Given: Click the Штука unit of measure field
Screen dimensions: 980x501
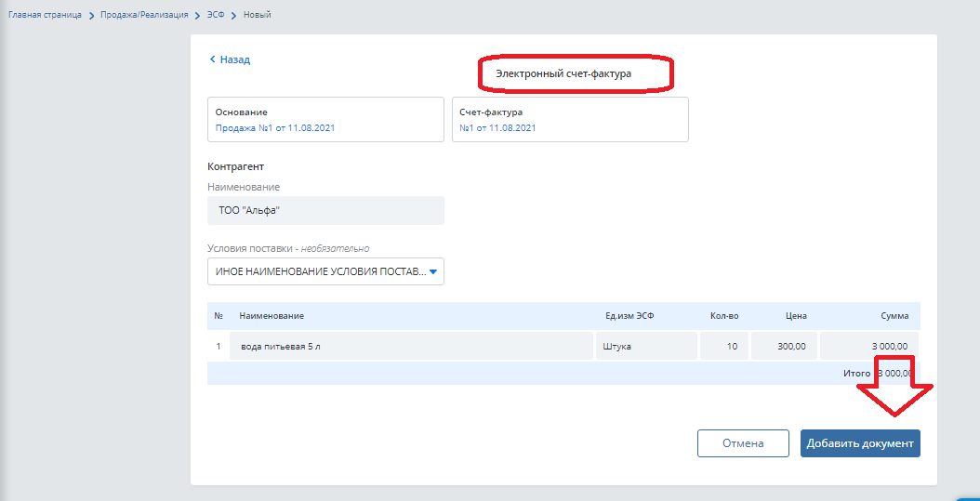Looking at the screenshot, I should (x=645, y=347).
